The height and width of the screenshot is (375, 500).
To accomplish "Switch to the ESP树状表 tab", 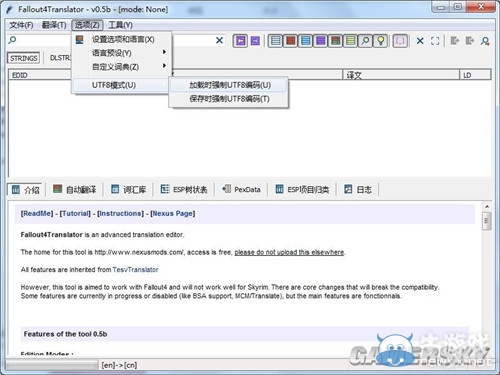I will pyautogui.click(x=184, y=189).
